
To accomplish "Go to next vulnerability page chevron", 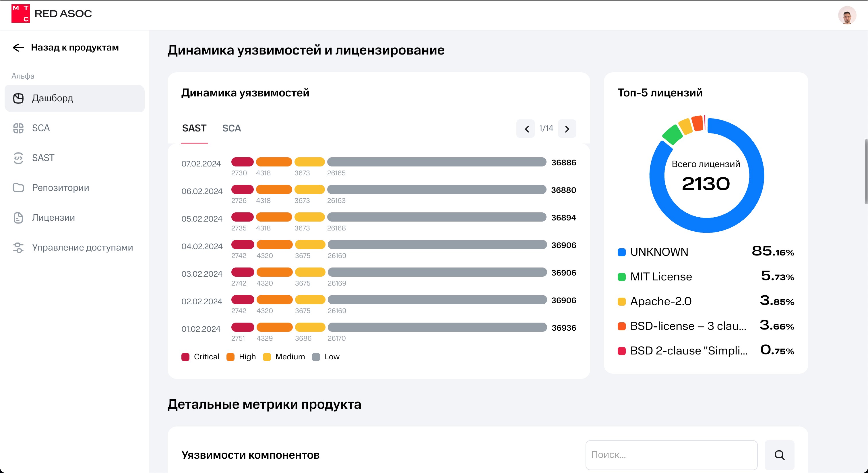I will click(567, 129).
